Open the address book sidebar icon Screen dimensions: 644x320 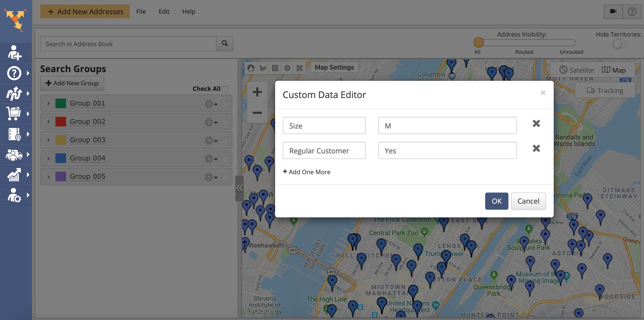click(14, 134)
